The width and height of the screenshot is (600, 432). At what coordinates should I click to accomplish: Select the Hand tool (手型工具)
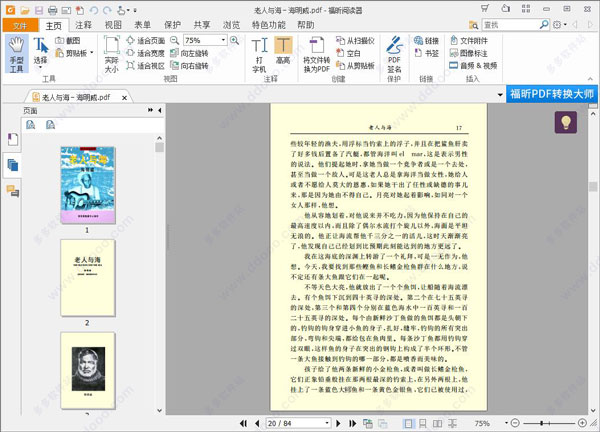click(x=16, y=54)
